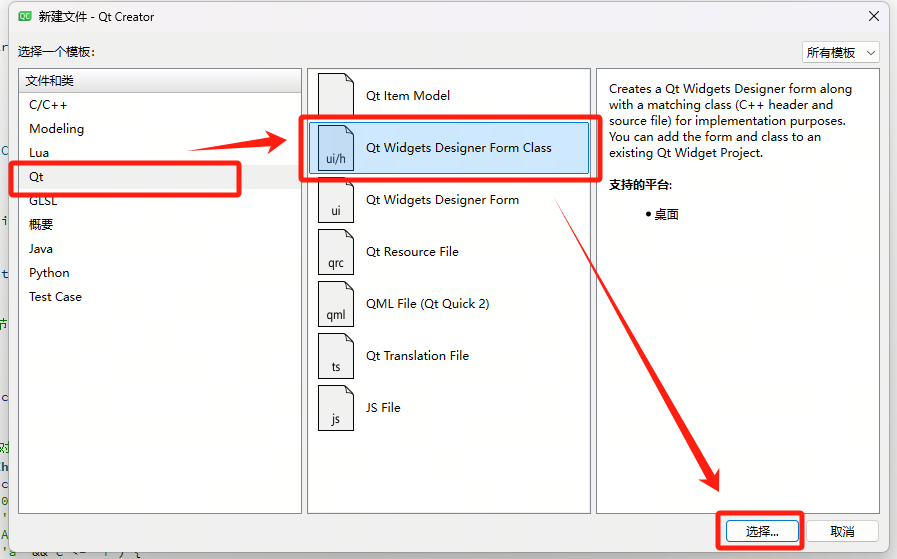Select the Java category

[160, 249]
